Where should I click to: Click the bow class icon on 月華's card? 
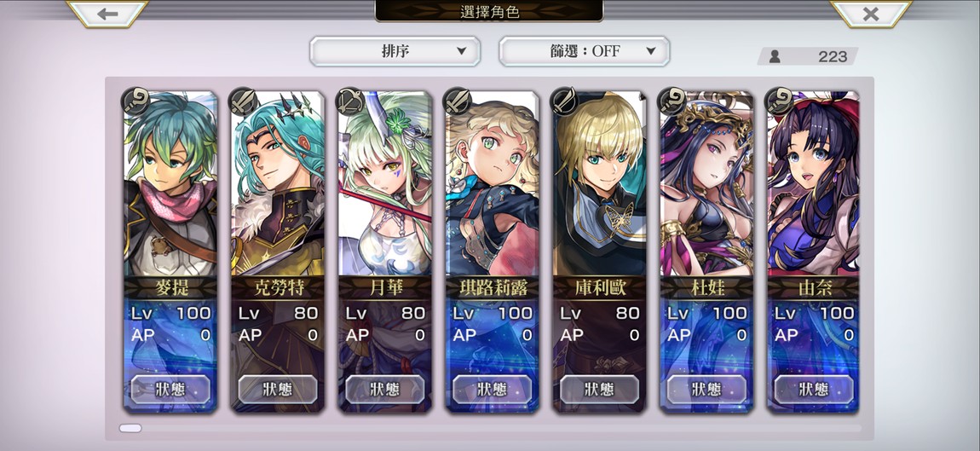point(350,102)
